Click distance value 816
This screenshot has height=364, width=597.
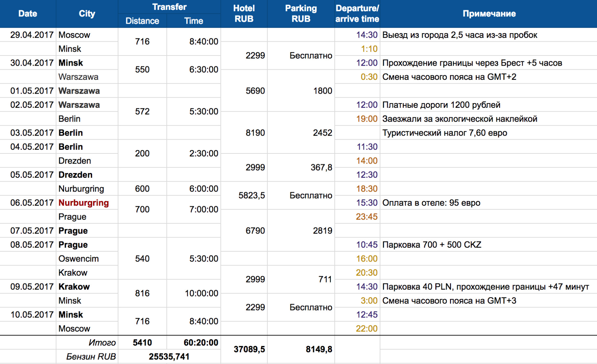142,293
